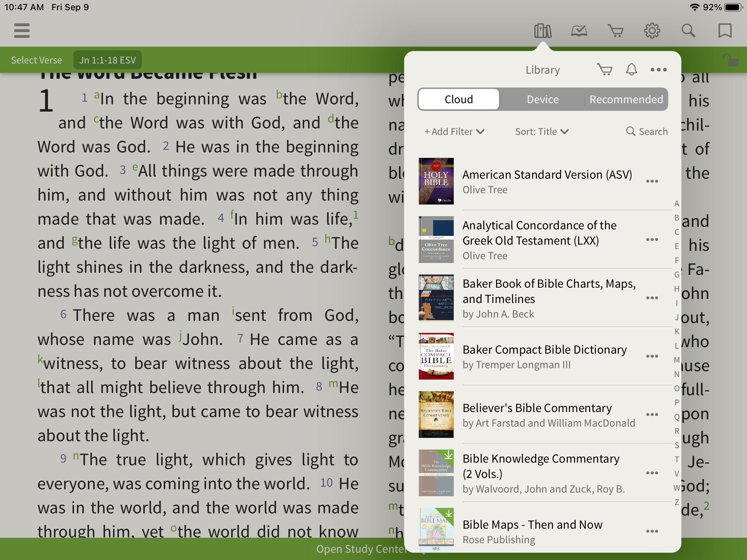Switch to the Cloud tab

(x=459, y=99)
